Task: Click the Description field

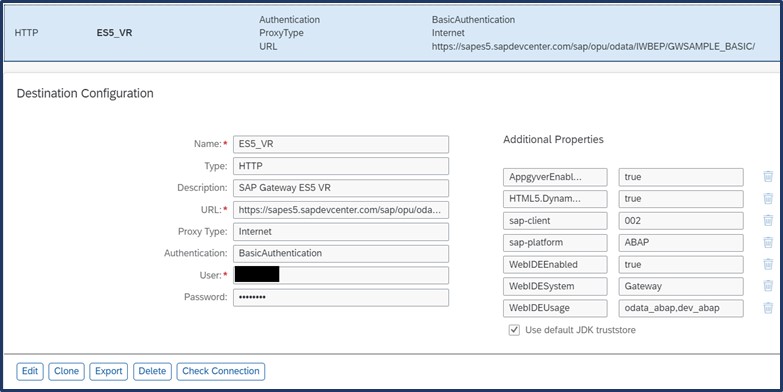Action: tap(341, 188)
